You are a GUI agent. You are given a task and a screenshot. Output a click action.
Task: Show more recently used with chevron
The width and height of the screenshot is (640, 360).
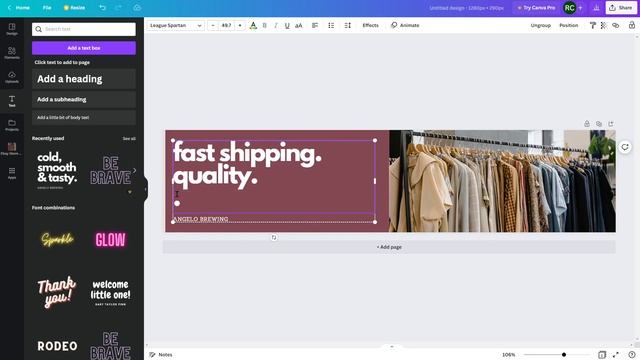(x=134, y=170)
